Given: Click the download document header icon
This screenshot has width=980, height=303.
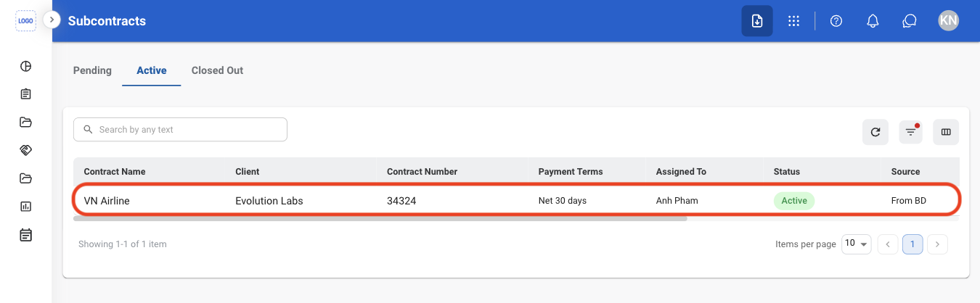Looking at the screenshot, I should point(757,21).
